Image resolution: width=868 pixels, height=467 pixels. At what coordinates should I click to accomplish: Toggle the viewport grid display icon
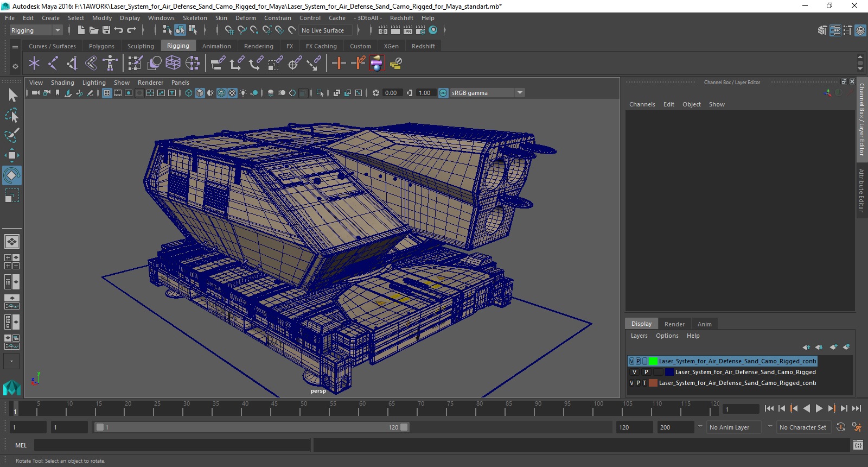tap(107, 93)
